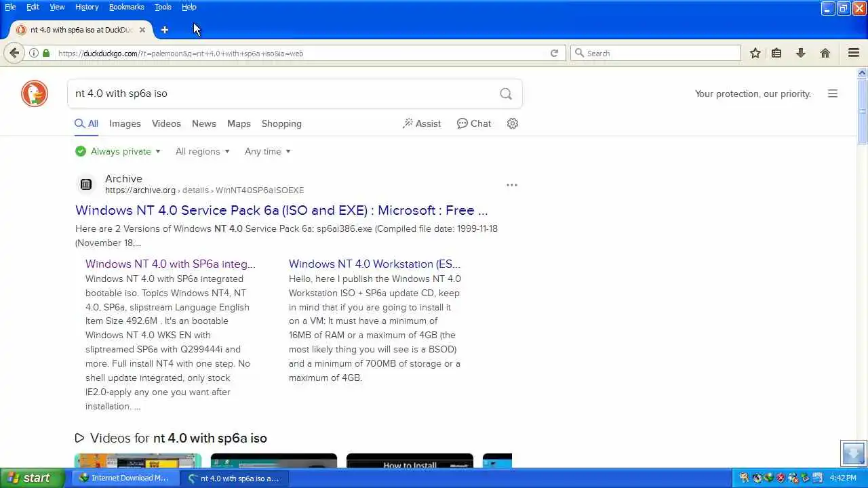Click the Videos for nt 4.0 heading
The width and height of the screenshot is (868, 488).
click(x=178, y=438)
